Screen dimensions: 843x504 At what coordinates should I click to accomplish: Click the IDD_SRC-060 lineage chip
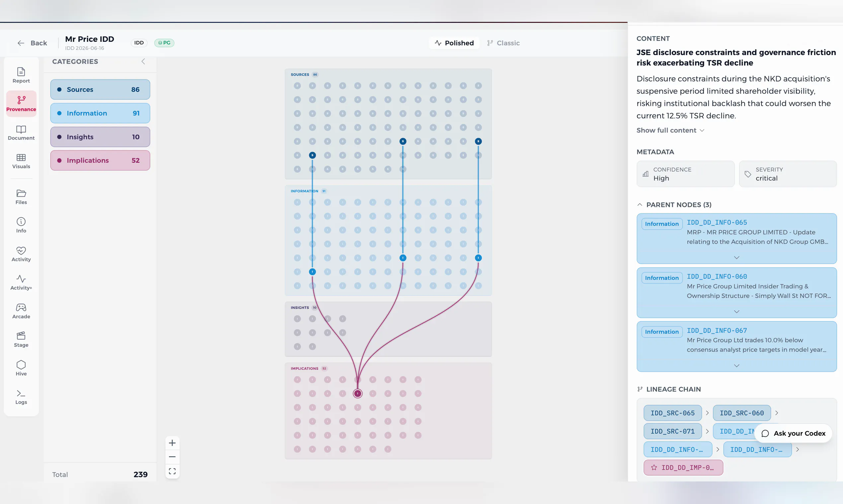click(742, 413)
